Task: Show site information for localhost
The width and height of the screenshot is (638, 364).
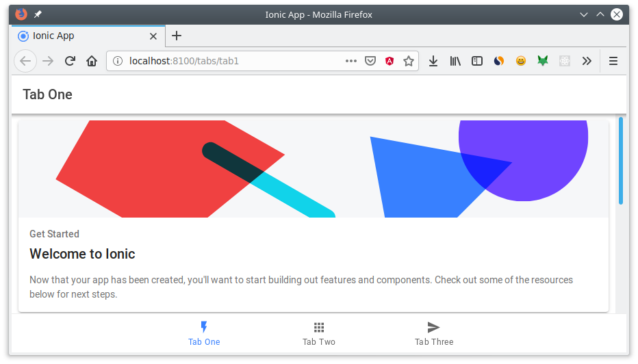Action: (x=118, y=61)
